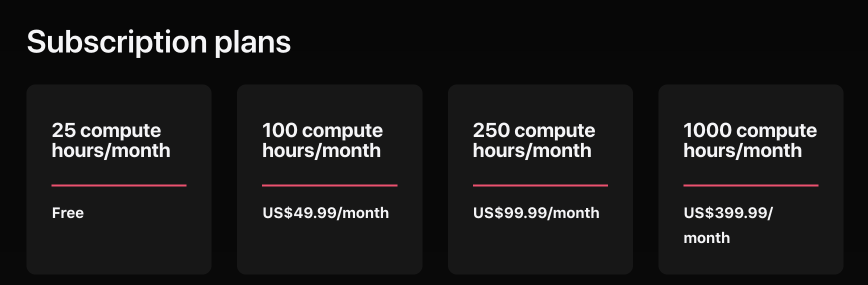Click the US$99.99/month price
Image resolution: width=868 pixels, height=285 pixels.
(536, 213)
